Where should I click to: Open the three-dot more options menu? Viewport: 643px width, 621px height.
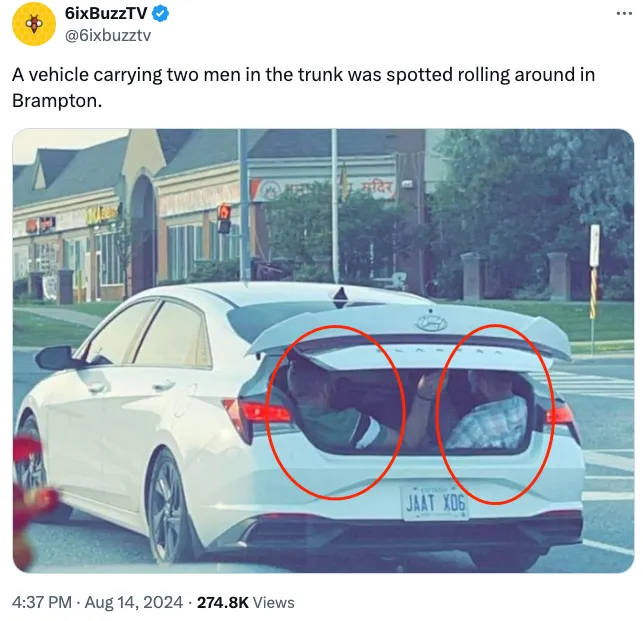[x=624, y=14]
